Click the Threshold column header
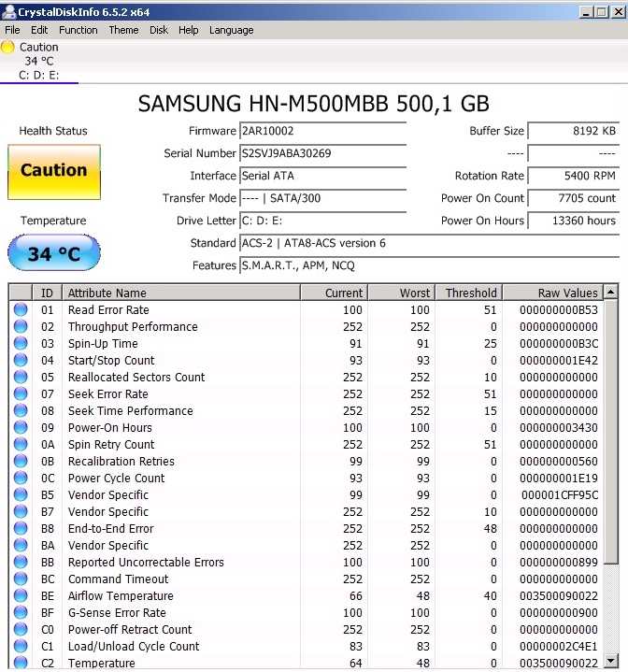The width and height of the screenshot is (628, 672). pos(469,293)
